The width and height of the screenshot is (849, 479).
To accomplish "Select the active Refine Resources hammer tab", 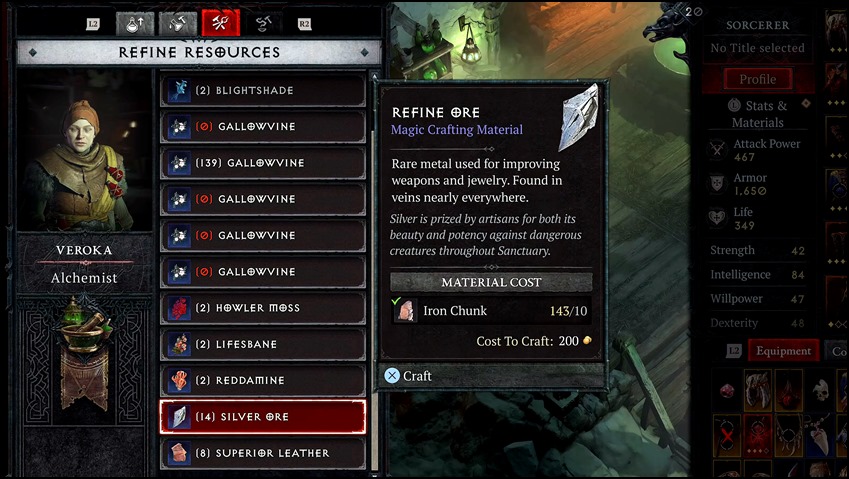I will (x=221, y=24).
